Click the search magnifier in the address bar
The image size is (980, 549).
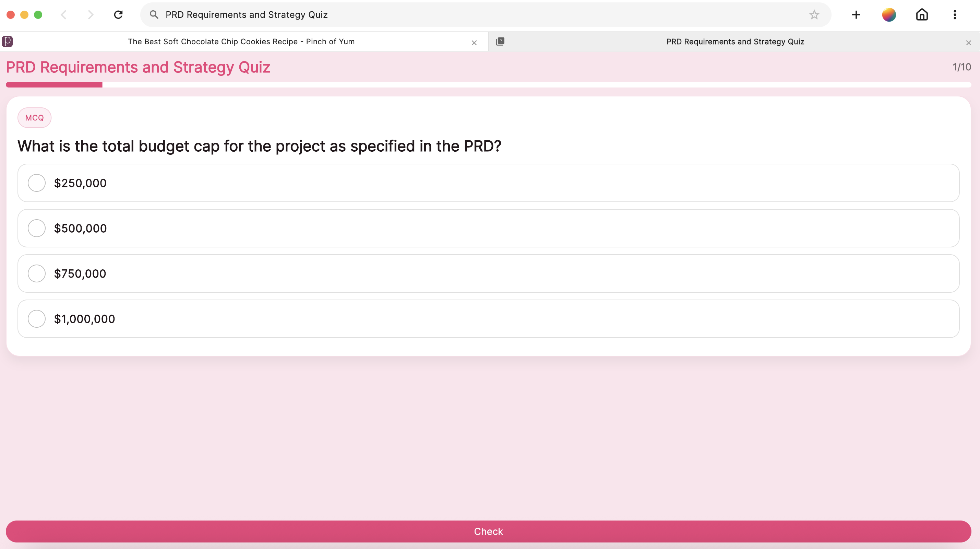[x=154, y=14]
